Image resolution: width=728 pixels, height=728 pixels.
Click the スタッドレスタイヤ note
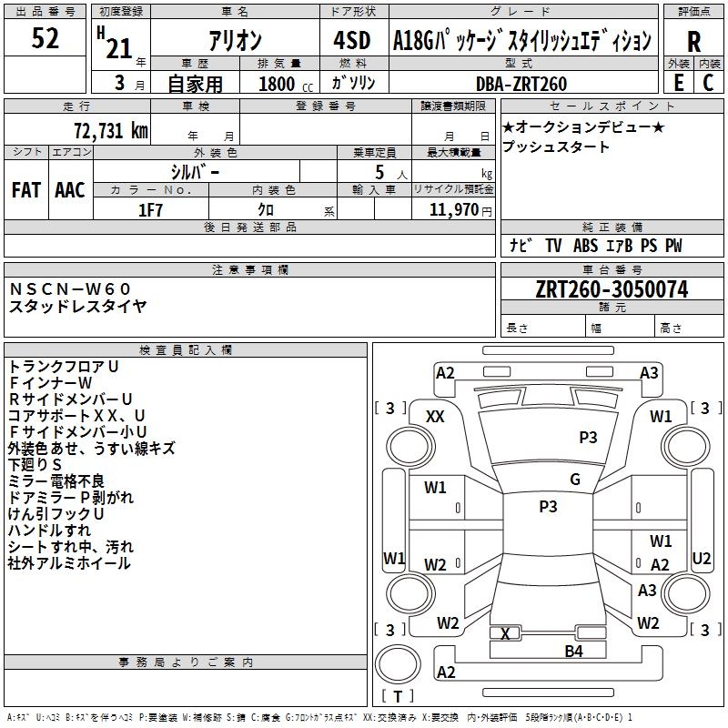[x=77, y=306]
